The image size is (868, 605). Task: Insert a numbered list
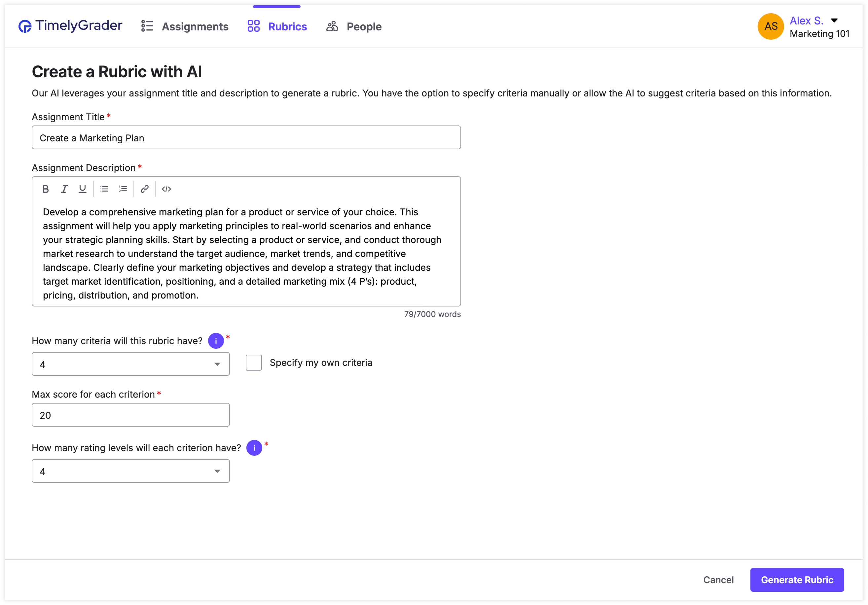tap(123, 189)
